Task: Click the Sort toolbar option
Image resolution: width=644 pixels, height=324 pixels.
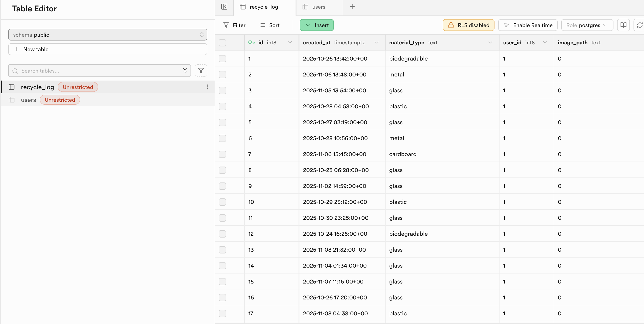Action: (x=270, y=25)
